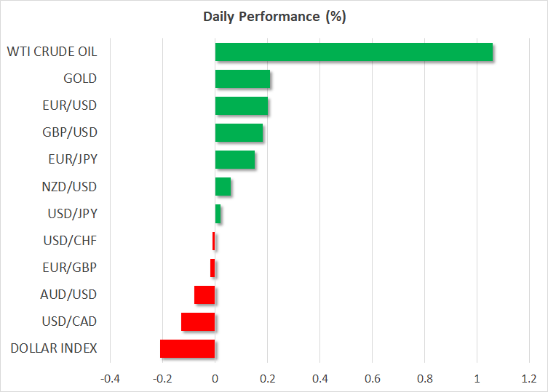Select the Gold performance bar
Image resolution: width=548 pixels, height=392 pixels.
pyautogui.click(x=242, y=79)
